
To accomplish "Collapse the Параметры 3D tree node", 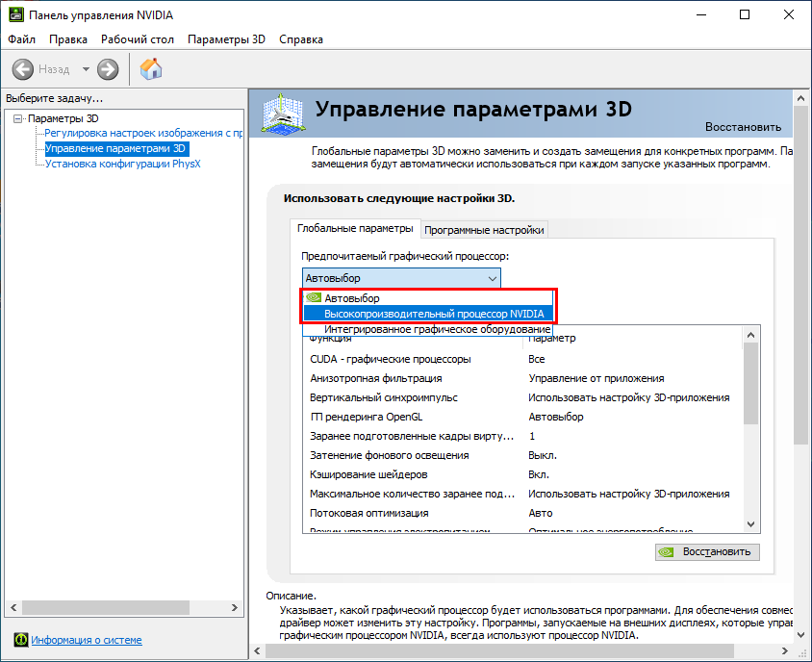I will pos(18,118).
